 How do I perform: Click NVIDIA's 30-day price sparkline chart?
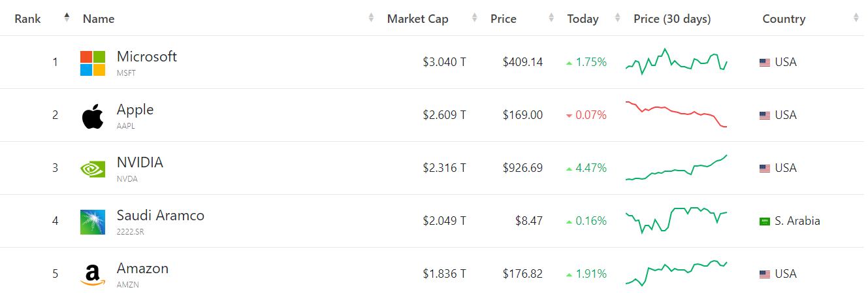coord(676,169)
